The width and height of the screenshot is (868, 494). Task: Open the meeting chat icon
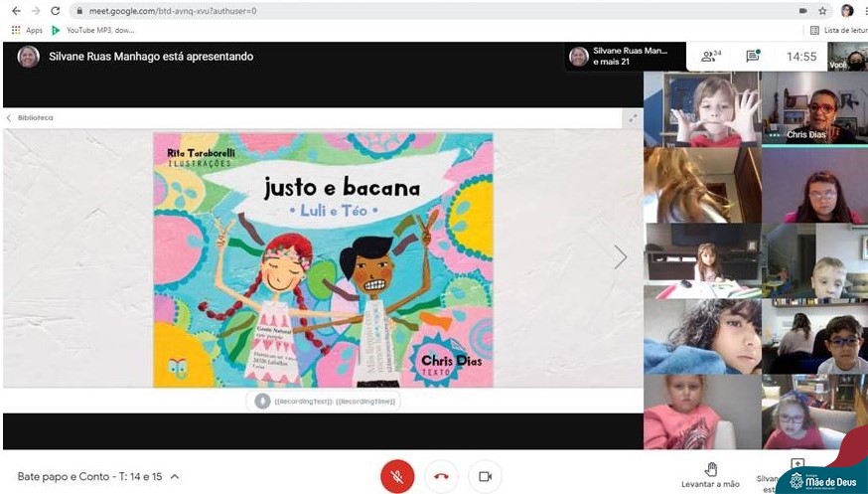pos(753,57)
